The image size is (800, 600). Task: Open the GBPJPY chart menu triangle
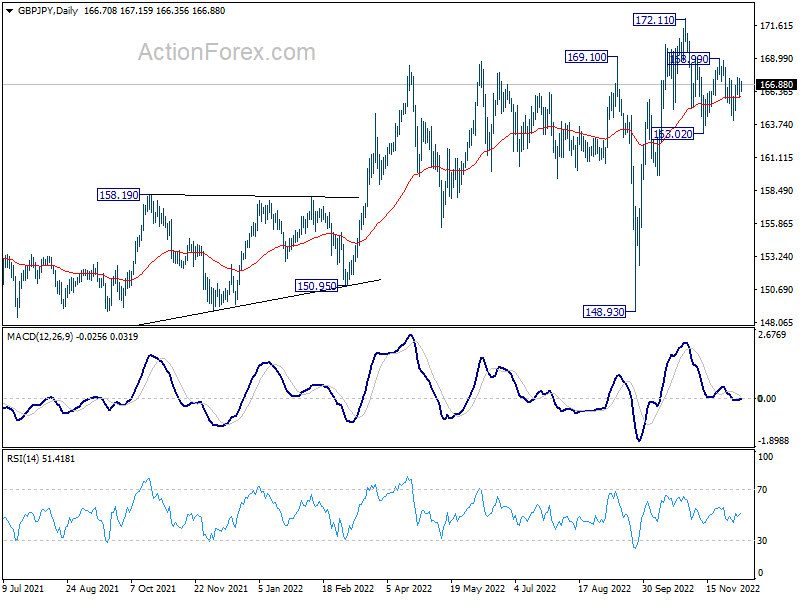(9, 11)
